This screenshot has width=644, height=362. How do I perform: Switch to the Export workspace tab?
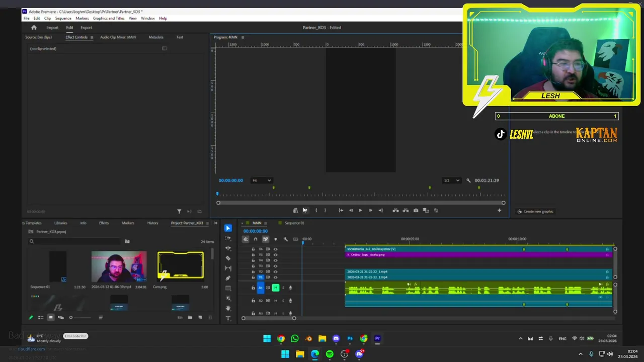(x=86, y=28)
